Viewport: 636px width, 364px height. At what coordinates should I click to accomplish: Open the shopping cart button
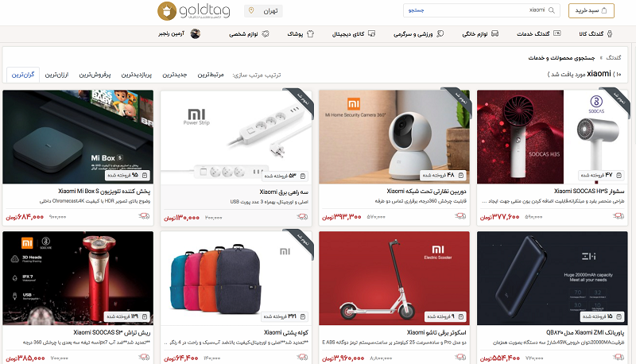pos(591,10)
